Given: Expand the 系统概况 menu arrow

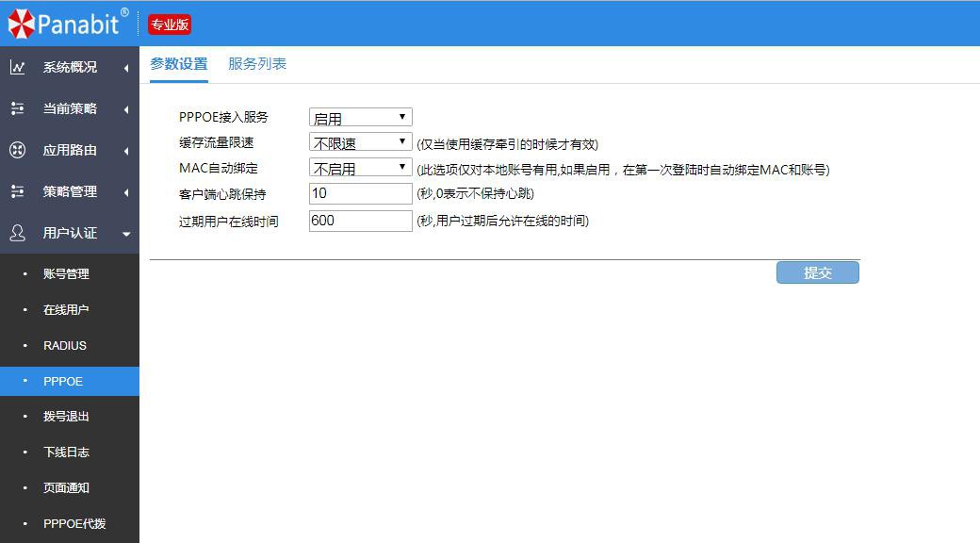Looking at the screenshot, I should pos(126,68).
